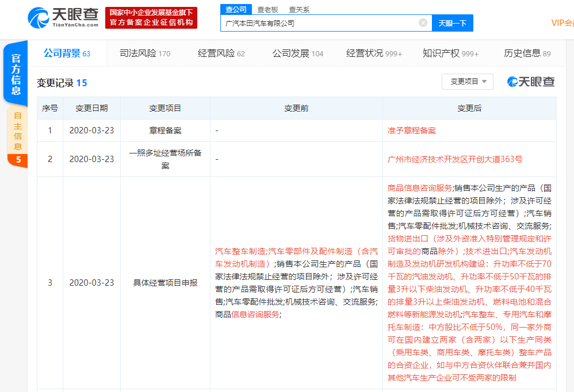Open the TianYanCha logo home link
This screenshot has width=574, height=392.
click(63, 18)
